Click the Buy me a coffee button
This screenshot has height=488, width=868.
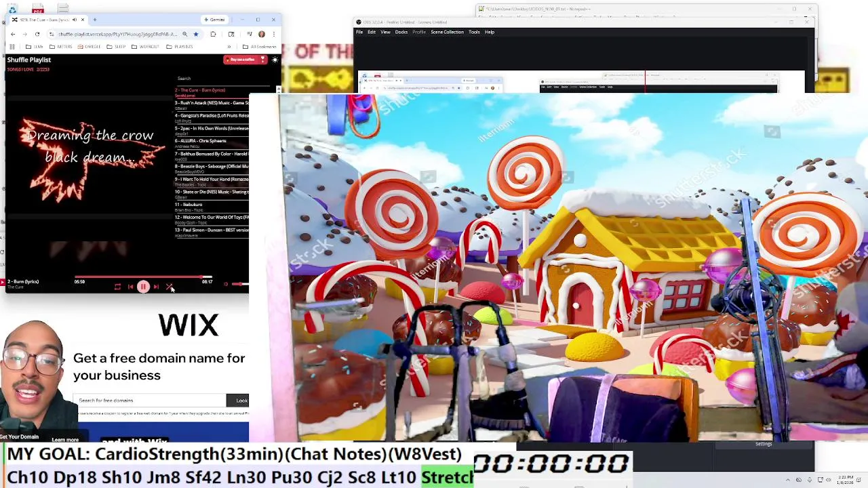(x=245, y=60)
